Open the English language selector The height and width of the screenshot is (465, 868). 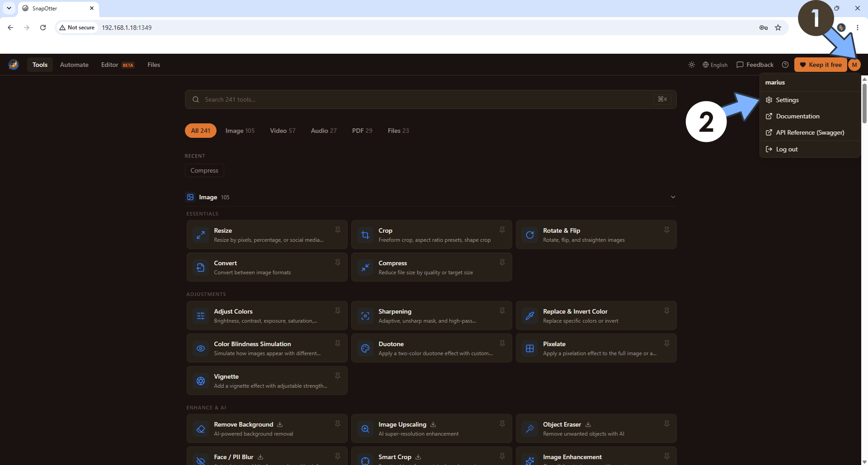pyautogui.click(x=715, y=65)
